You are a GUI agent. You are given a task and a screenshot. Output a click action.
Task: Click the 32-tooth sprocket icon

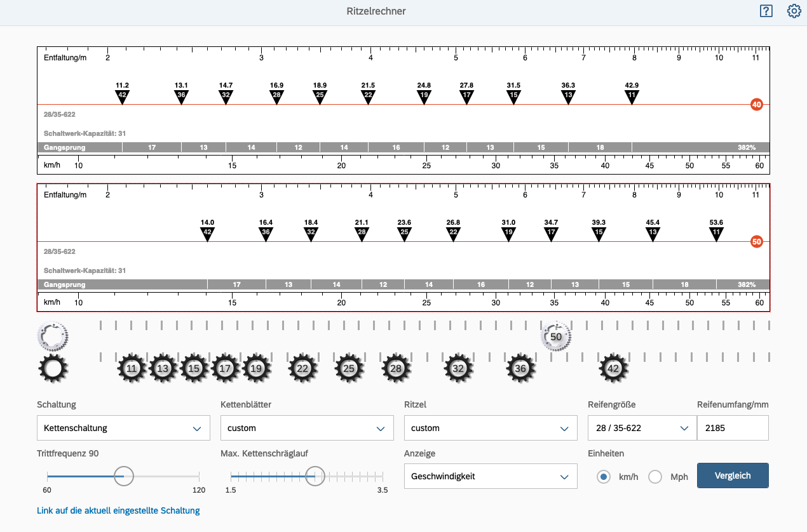pos(458,368)
